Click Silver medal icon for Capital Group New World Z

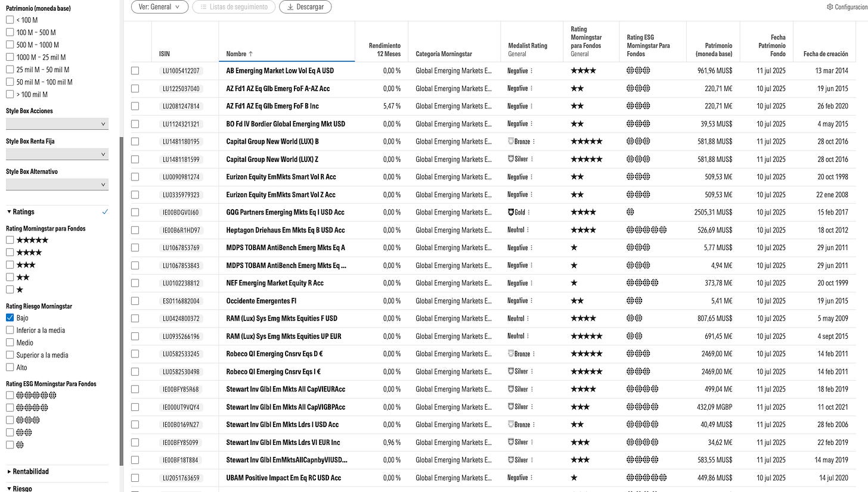[510, 159]
